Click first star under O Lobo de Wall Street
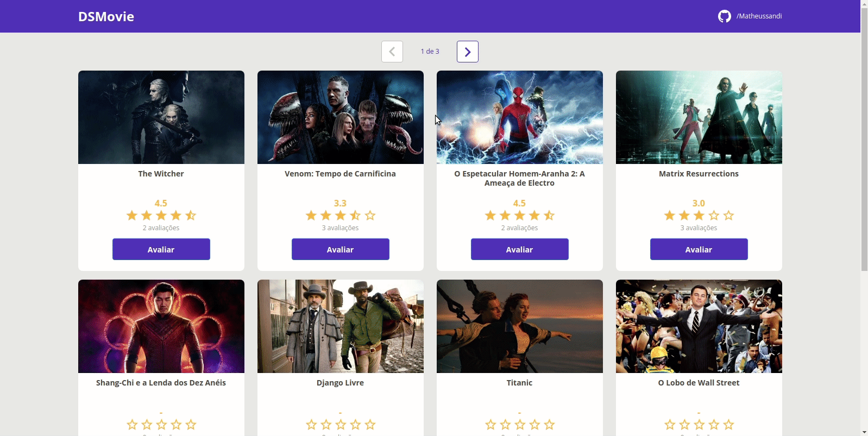The height and width of the screenshot is (436, 868). [670, 425]
